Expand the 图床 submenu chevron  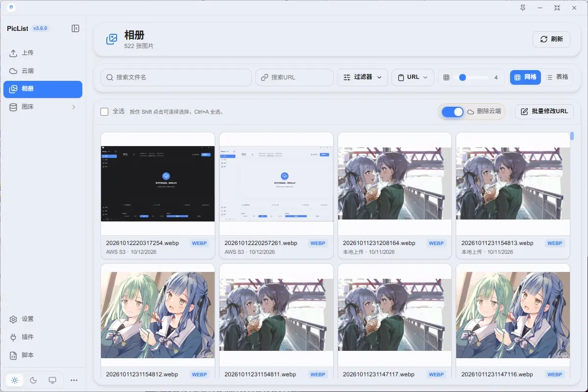click(74, 107)
